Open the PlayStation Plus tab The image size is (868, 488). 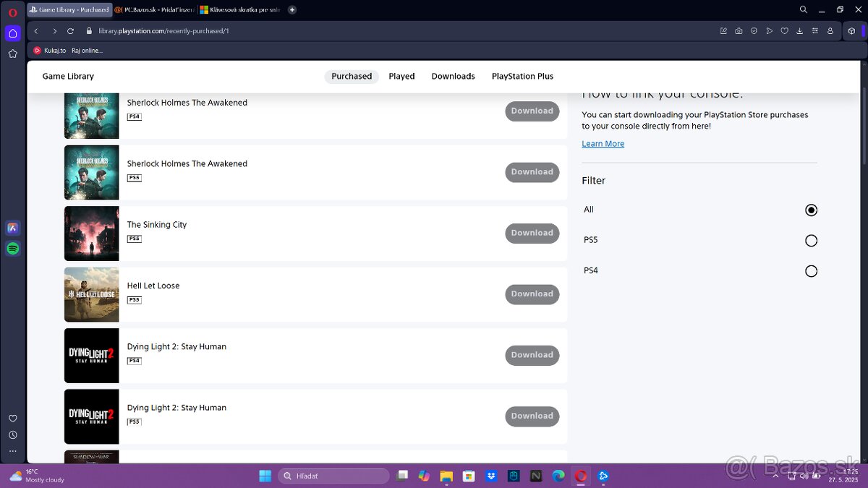coord(522,77)
